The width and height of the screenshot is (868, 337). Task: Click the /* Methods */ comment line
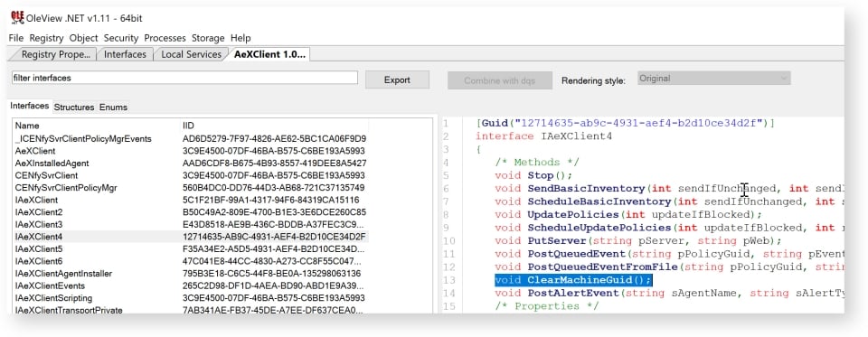coord(537,162)
